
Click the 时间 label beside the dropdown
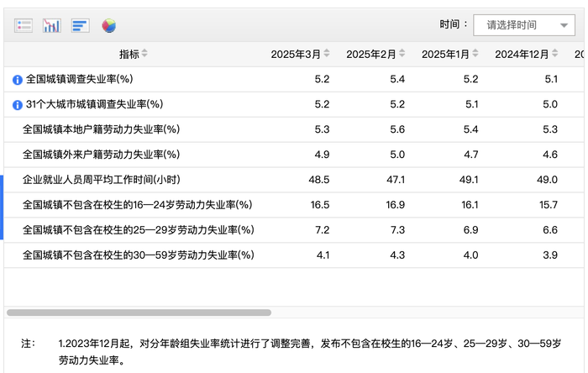tap(454, 24)
